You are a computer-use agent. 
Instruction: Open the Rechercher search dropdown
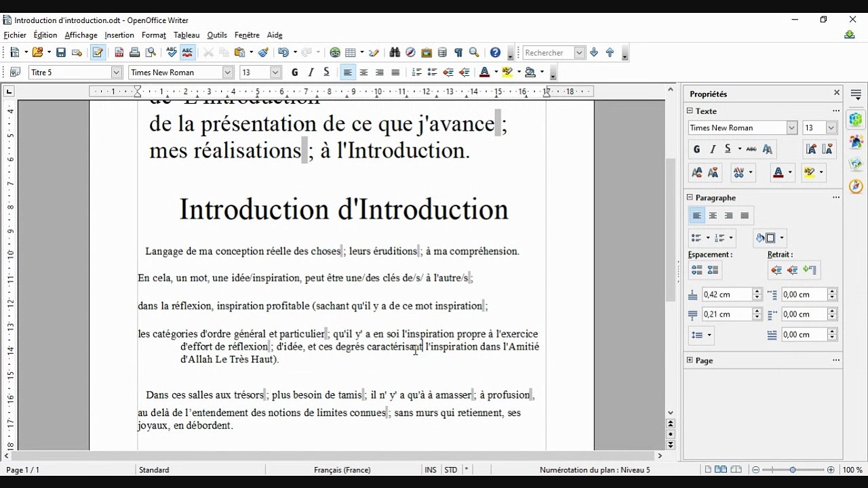pos(579,52)
